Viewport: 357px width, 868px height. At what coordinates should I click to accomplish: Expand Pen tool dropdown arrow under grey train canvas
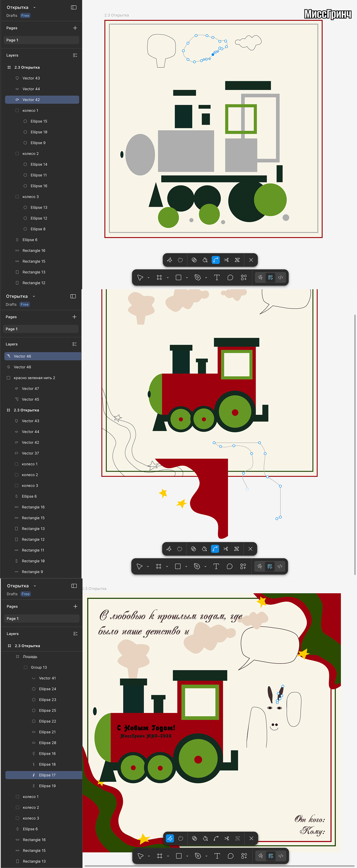[206, 278]
